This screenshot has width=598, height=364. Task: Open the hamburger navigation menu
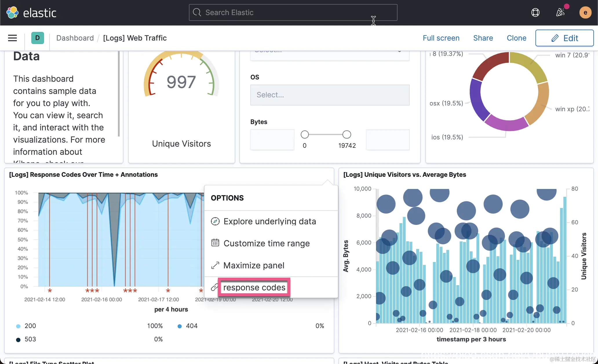[x=12, y=38]
